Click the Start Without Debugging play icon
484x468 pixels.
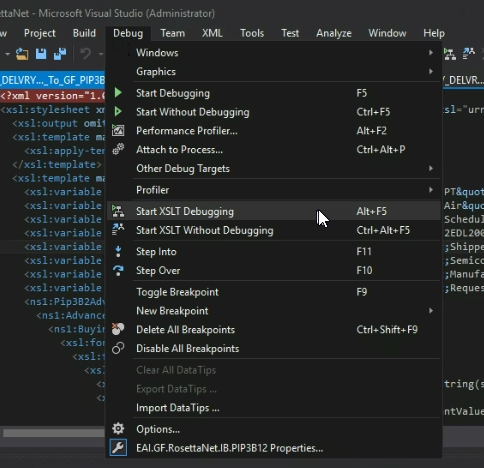(118, 111)
